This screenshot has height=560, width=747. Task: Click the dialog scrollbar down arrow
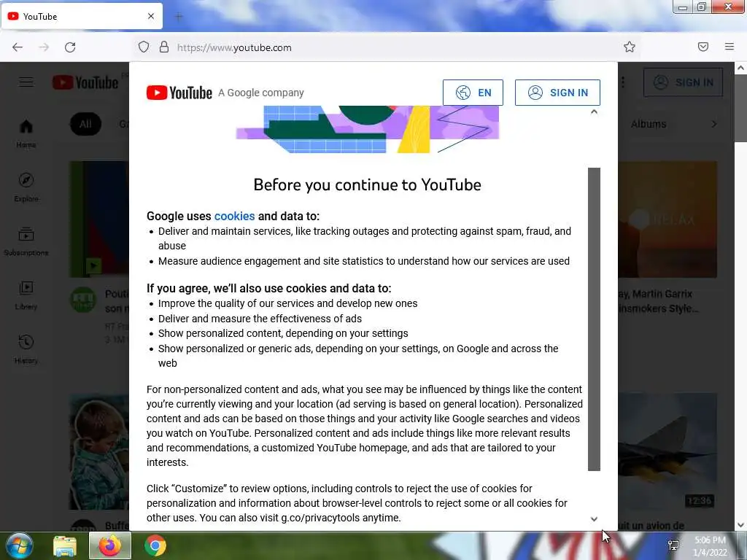(594, 519)
